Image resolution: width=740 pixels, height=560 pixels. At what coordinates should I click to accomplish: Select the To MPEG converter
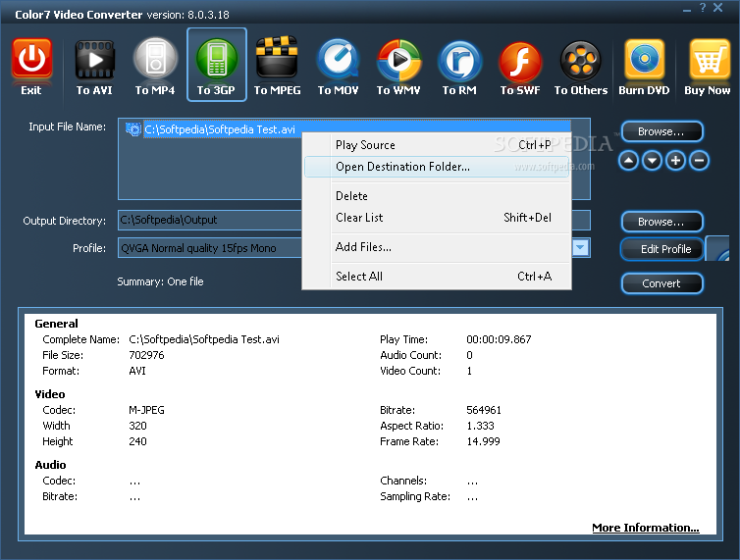(277, 67)
